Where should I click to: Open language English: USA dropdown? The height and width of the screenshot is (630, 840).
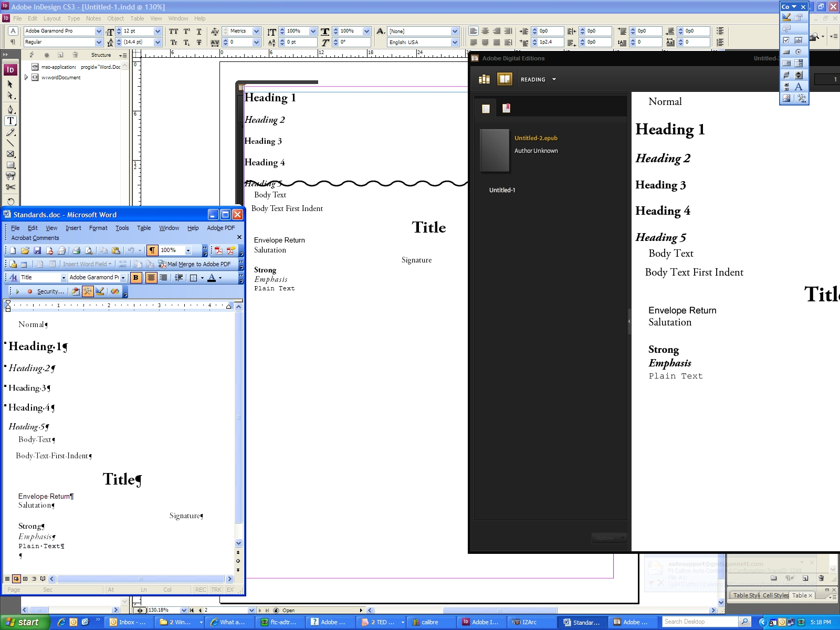click(x=455, y=43)
